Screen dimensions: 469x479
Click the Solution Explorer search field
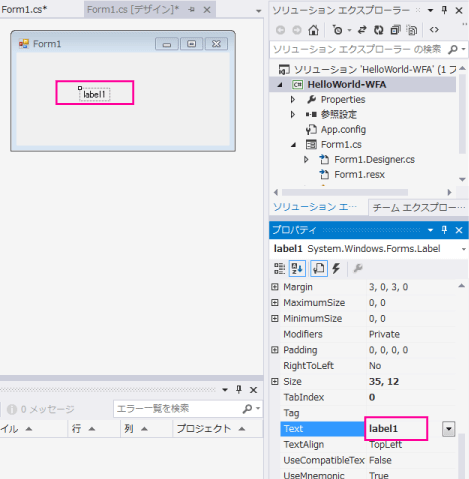357,50
